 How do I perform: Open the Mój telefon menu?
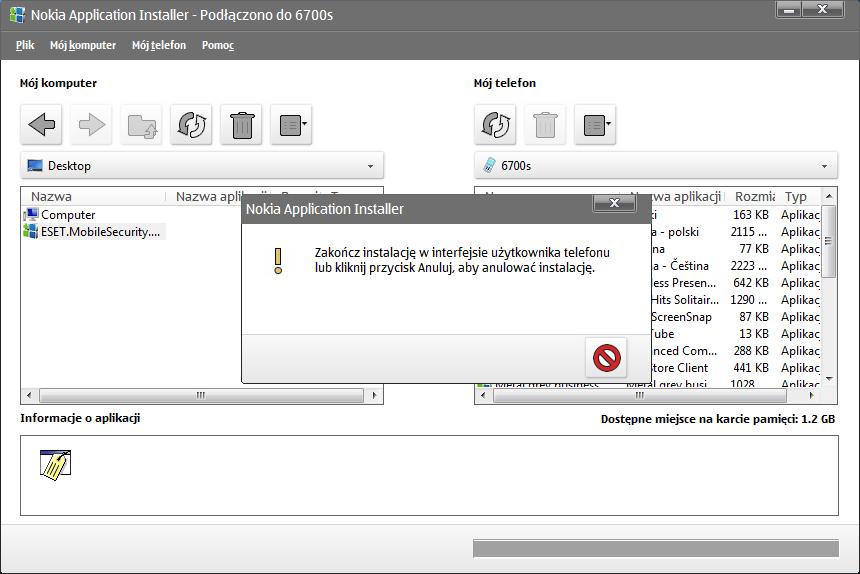point(159,45)
